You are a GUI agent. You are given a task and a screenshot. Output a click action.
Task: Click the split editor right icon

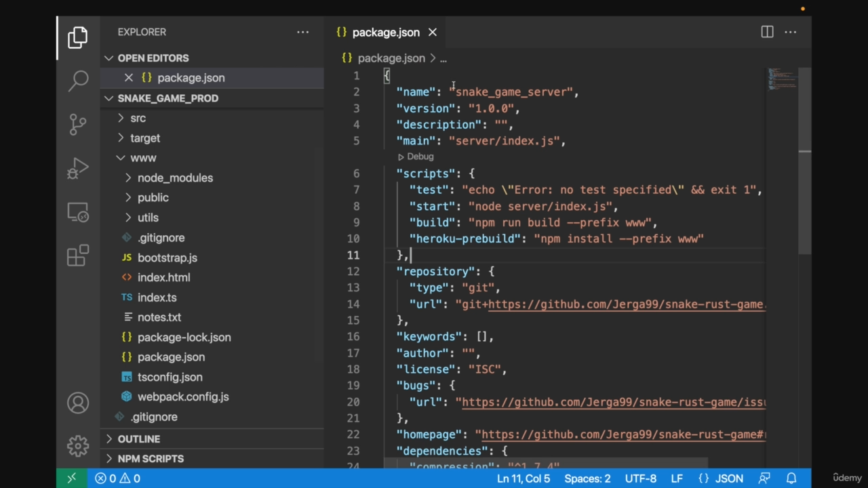pos(767,32)
